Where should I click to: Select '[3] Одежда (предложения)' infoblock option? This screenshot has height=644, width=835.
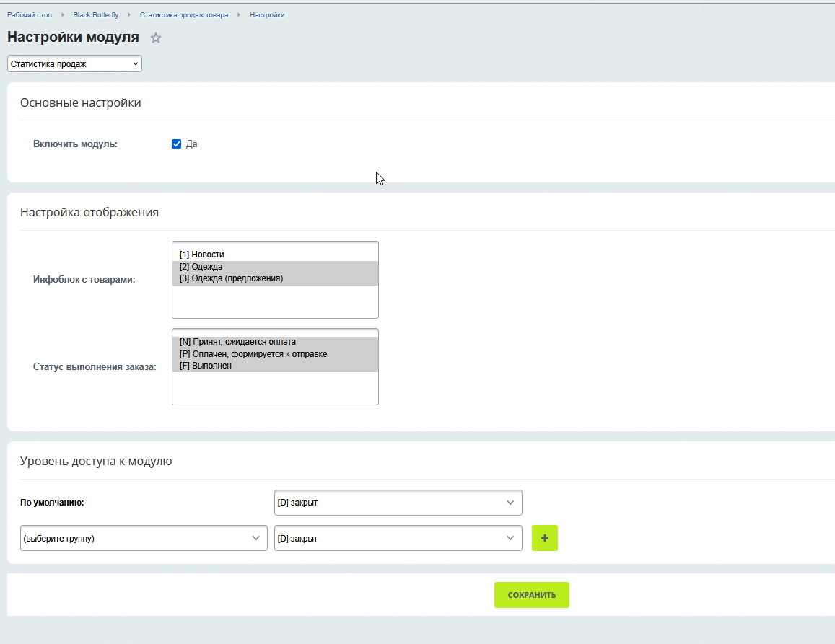point(231,278)
